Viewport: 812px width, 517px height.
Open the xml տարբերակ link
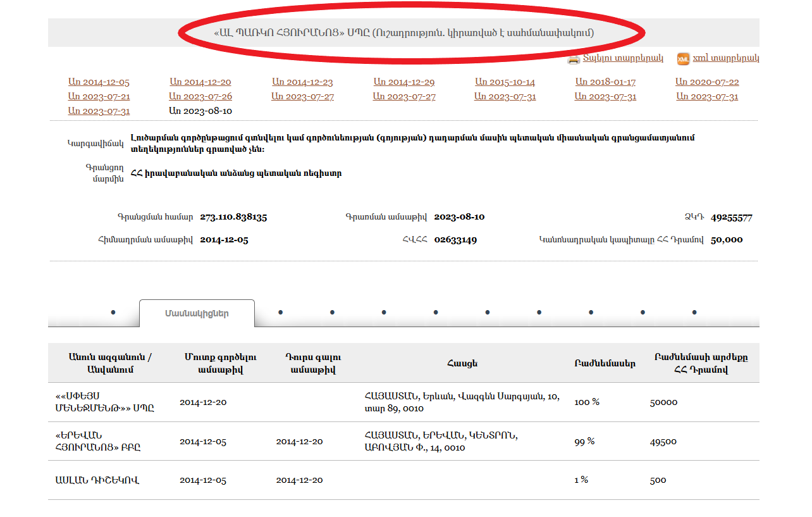point(725,58)
